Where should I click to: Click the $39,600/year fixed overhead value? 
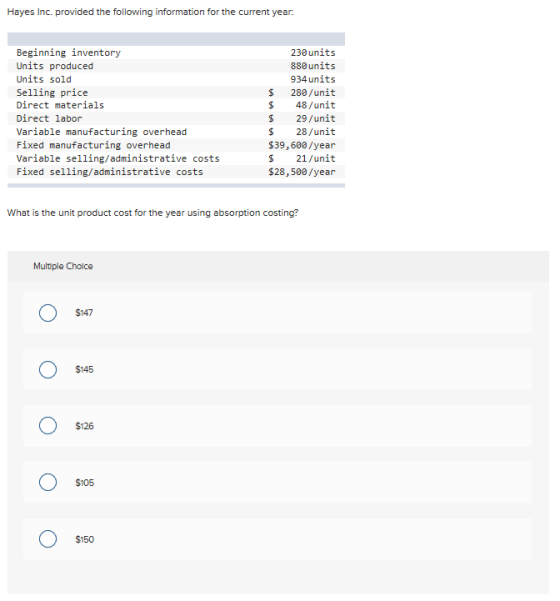[x=302, y=145]
